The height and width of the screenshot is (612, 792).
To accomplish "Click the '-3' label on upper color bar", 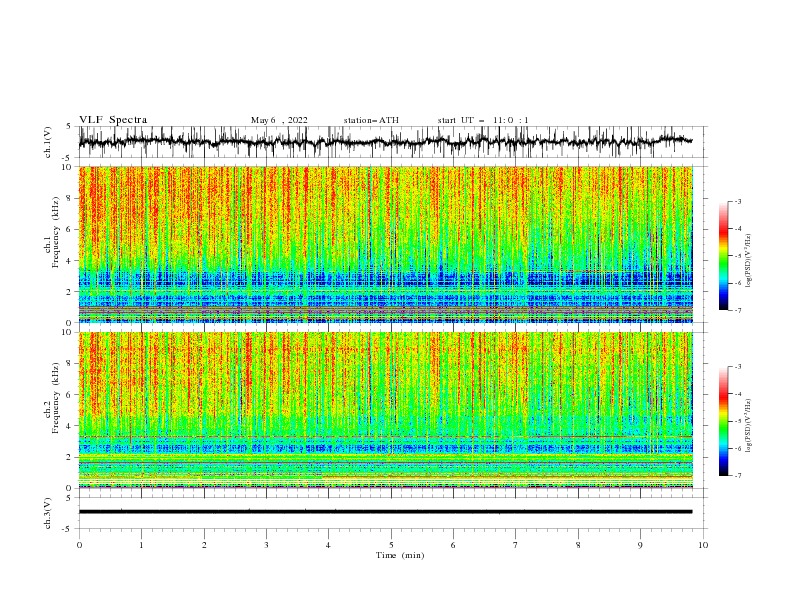I will click(737, 201).
